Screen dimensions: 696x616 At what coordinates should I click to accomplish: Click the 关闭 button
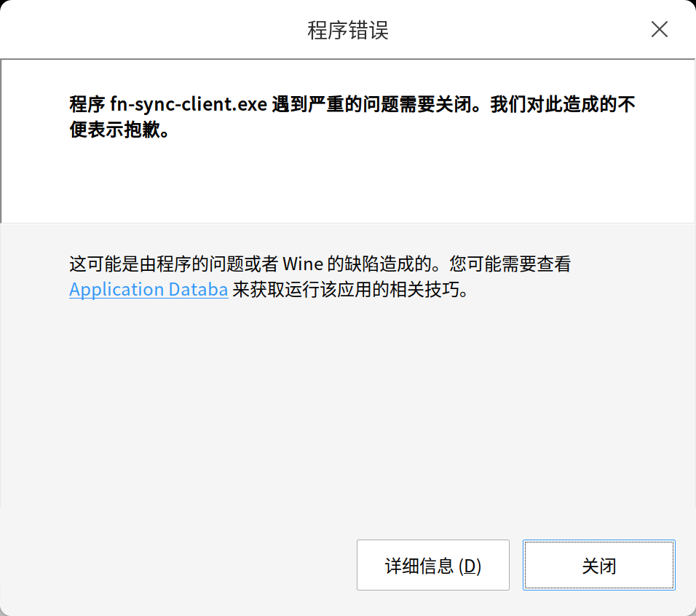[x=598, y=565]
